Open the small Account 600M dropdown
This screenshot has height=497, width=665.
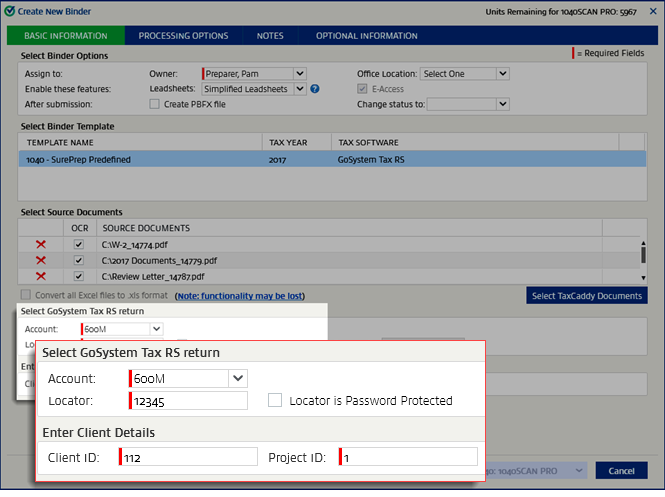pos(156,329)
